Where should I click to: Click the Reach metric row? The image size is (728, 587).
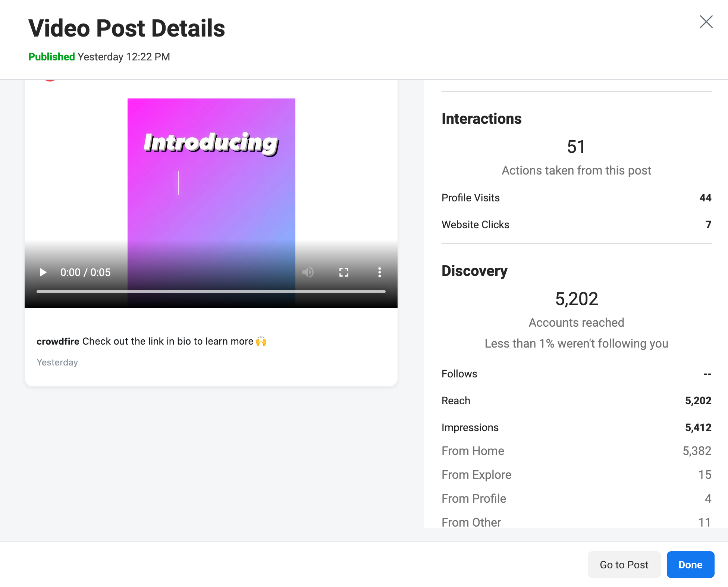click(576, 401)
